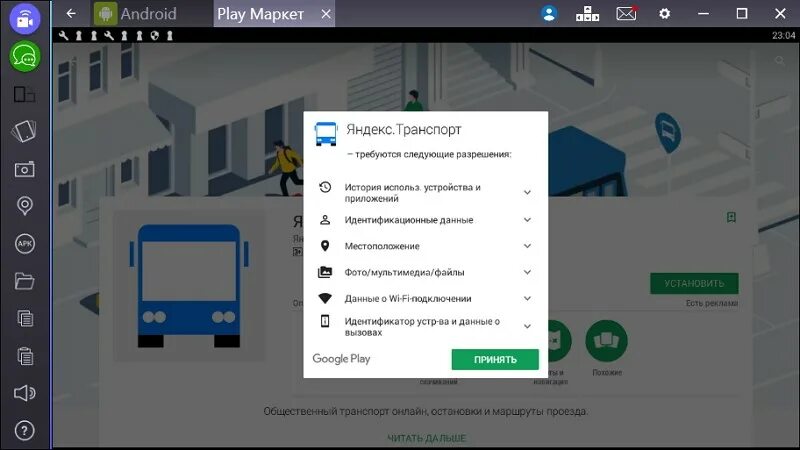This screenshot has height=450, width=800.
Task: Open the mail envelope notifications icon
Action: point(627,13)
